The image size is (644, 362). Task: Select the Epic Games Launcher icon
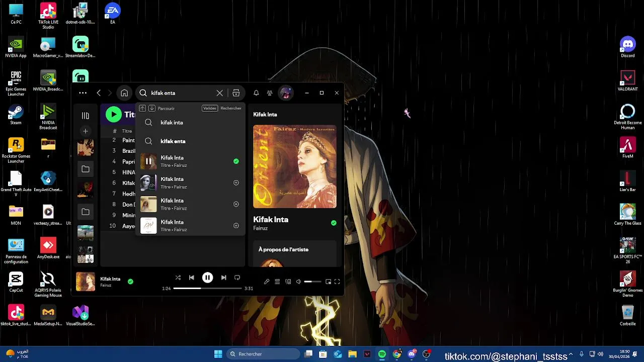16,83
